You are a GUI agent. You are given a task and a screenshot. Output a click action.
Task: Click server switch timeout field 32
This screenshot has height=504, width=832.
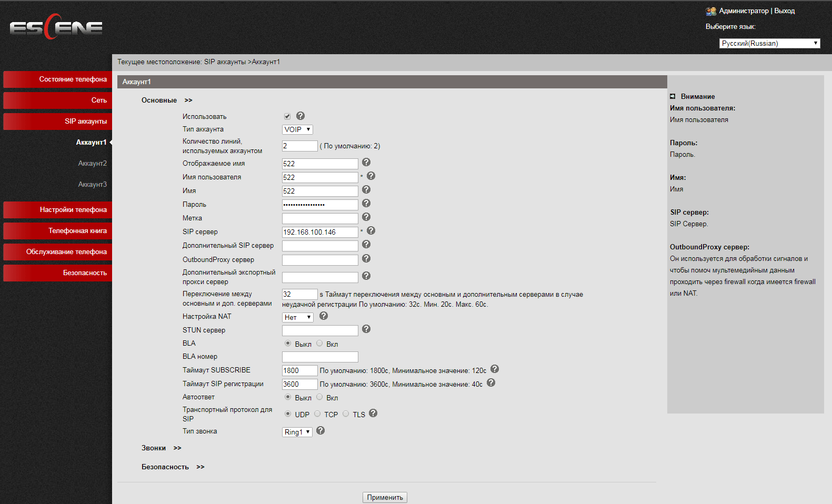point(300,294)
